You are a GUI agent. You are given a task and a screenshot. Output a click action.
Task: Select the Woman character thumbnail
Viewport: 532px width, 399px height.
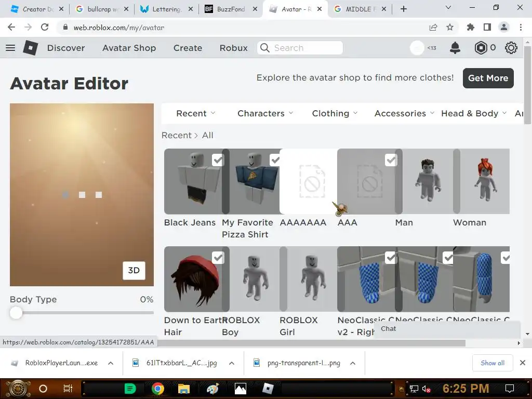pos(485,181)
